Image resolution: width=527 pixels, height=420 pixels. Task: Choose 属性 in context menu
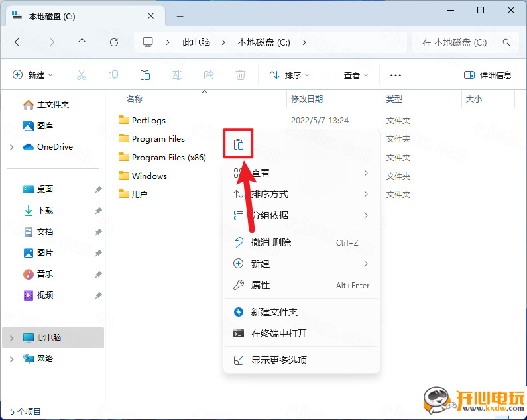[x=302, y=285]
